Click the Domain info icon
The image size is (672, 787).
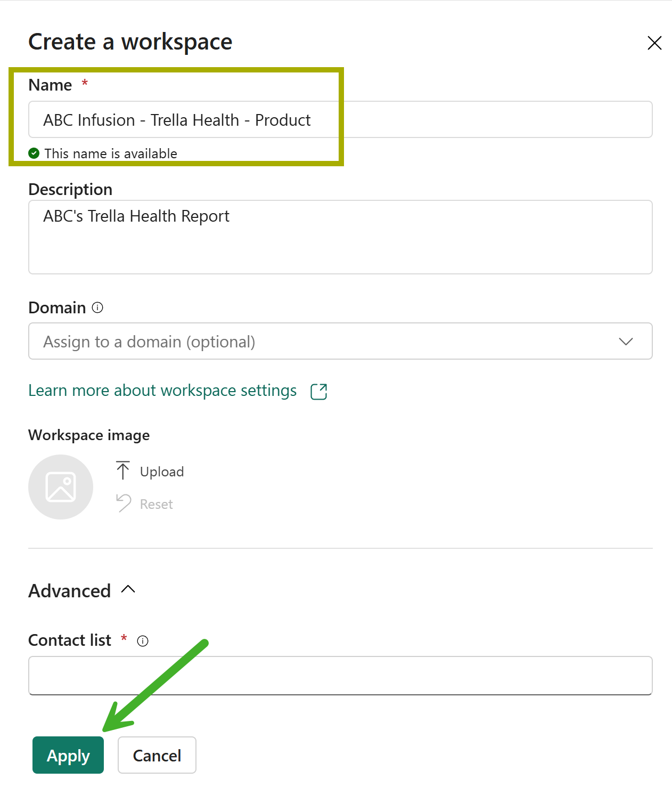[x=97, y=307]
